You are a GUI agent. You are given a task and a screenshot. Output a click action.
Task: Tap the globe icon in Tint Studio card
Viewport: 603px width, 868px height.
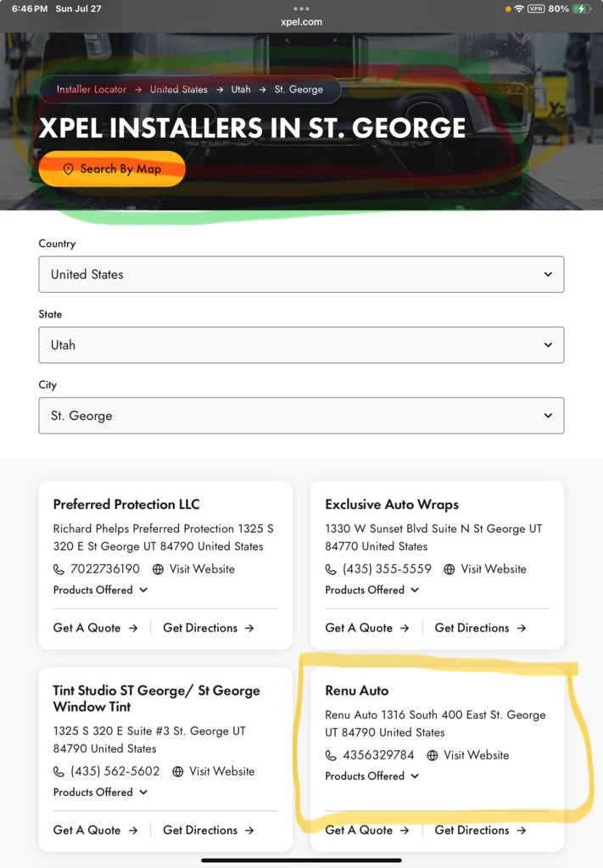(x=177, y=771)
